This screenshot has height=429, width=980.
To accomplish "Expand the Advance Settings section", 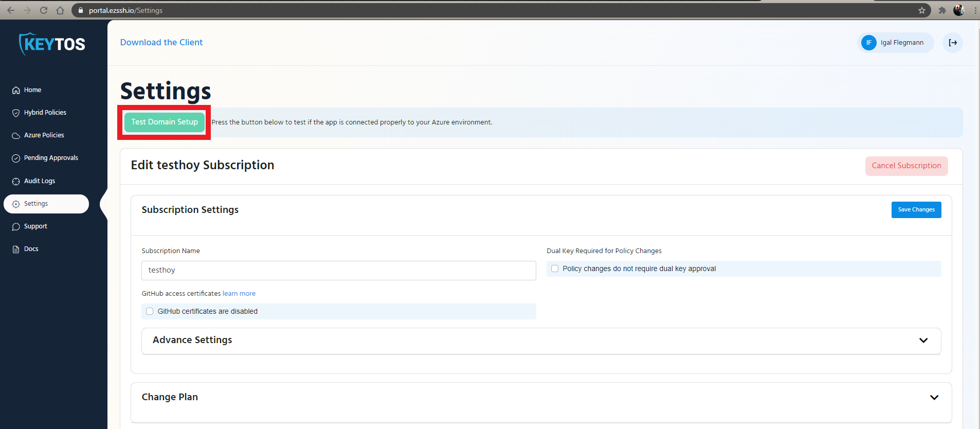I will [x=923, y=341].
